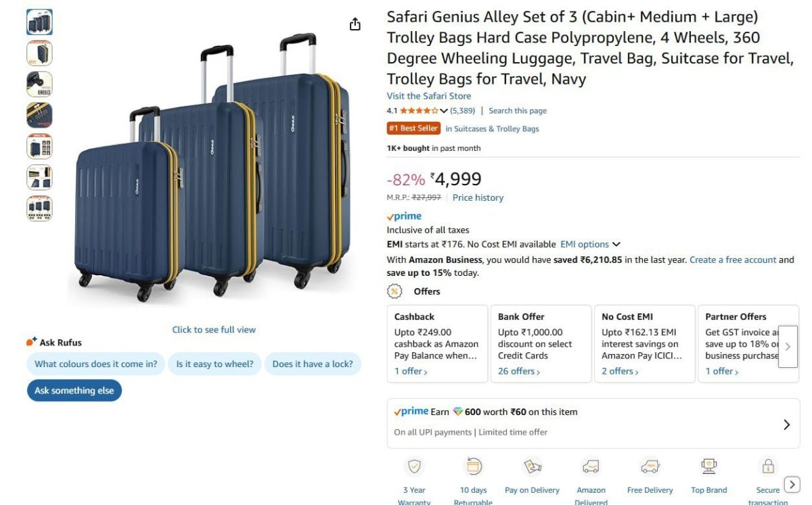812x505 pixels.
Task: Click the 10 days Returnable icon
Action: coord(473,466)
